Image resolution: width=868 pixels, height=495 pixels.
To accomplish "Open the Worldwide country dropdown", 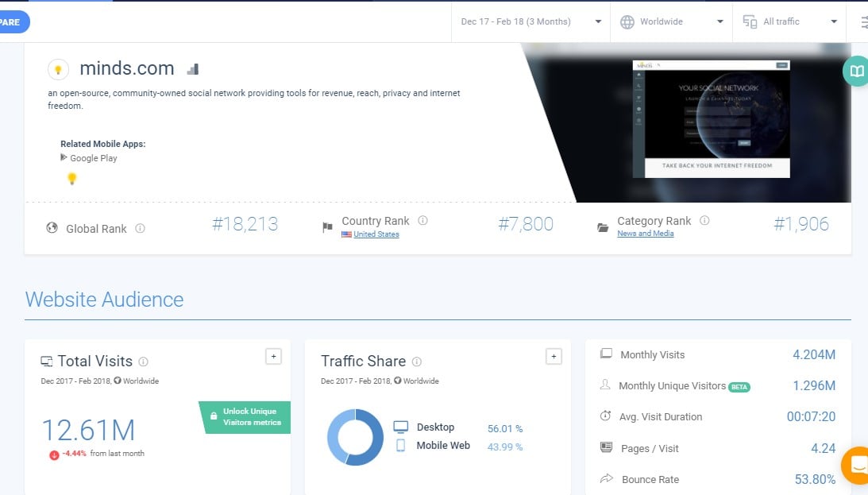I will (x=671, y=21).
